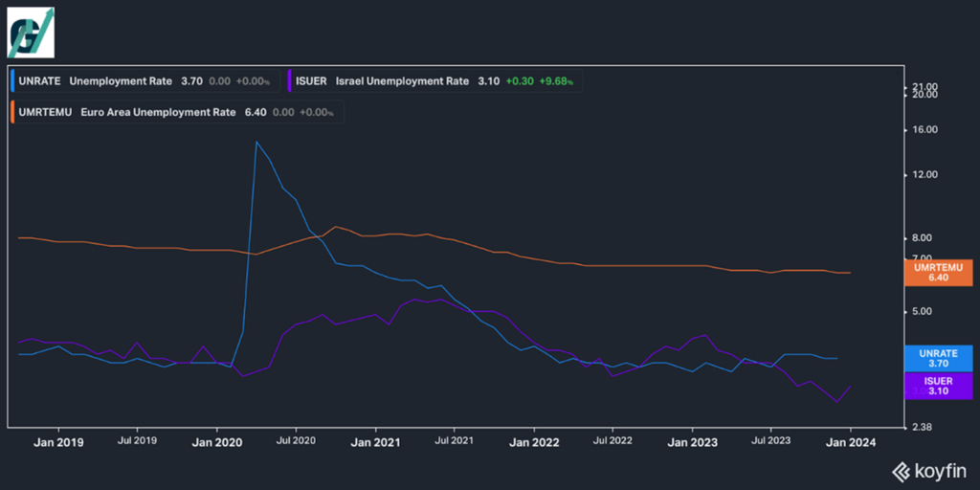Click the purple ISUER color bar
This screenshot has height=490, width=980.
pyautogui.click(x=289, y=81)
